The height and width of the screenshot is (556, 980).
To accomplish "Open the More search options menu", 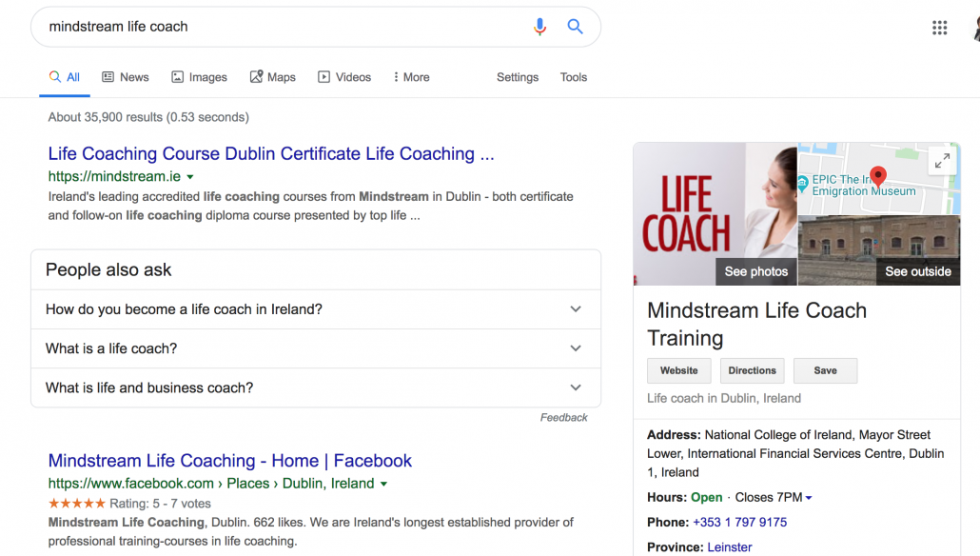I will (411, 77).
